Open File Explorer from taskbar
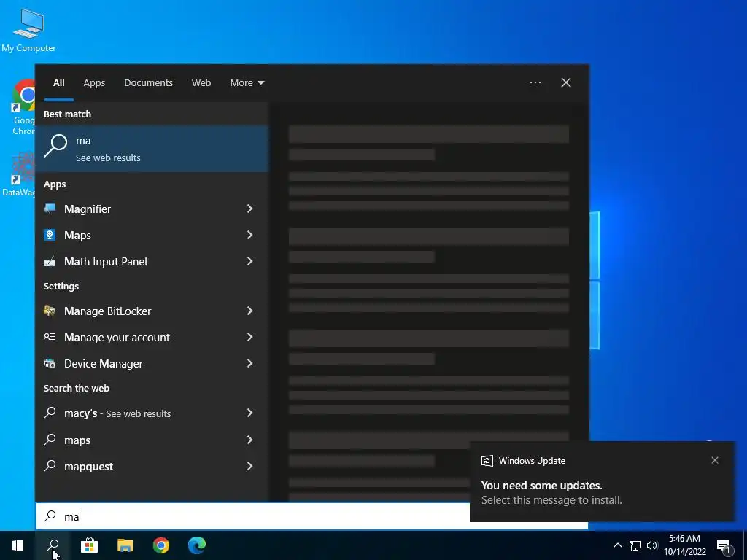This screenshot has height=560, width=747. tap(125, 545)
